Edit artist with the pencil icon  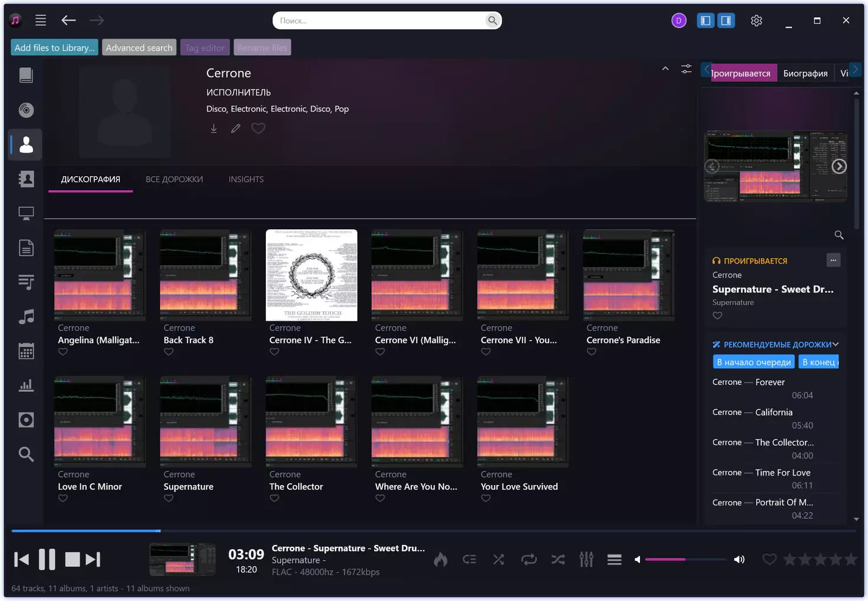[x=236, y=128]
